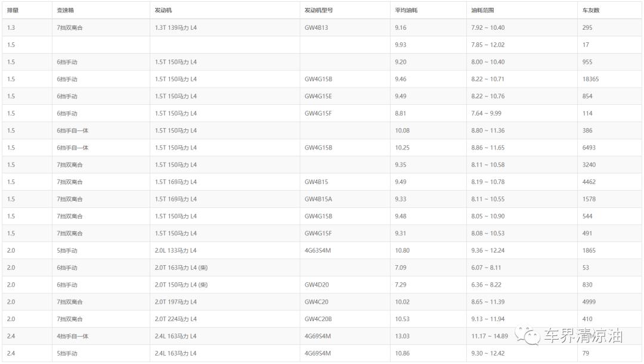
Task: Select the engine cell 2.0T 163马力 L4 (柴)
Action: click(x=181, y=268)
